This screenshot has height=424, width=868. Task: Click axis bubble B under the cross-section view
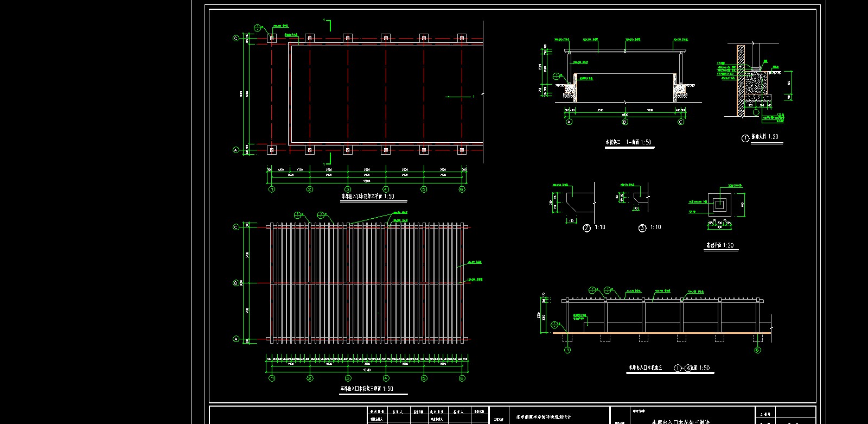pyautogui.click(x=625, y=122)
